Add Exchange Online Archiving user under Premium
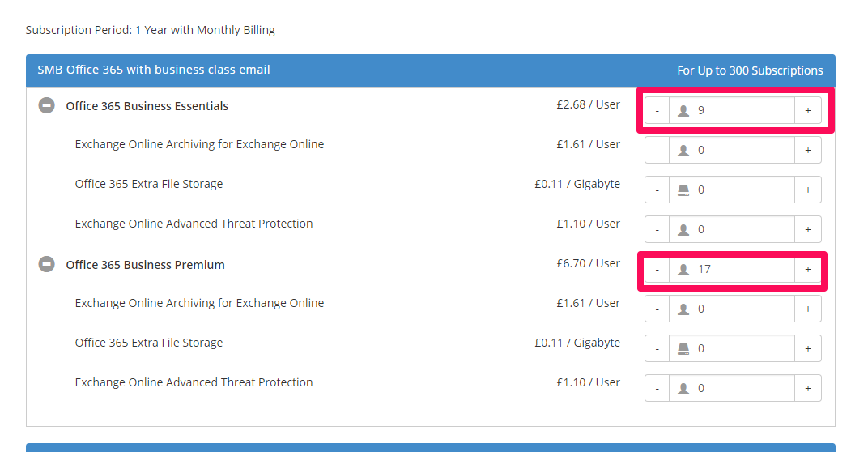The image size is (868, 452). (x=807, y=309)
